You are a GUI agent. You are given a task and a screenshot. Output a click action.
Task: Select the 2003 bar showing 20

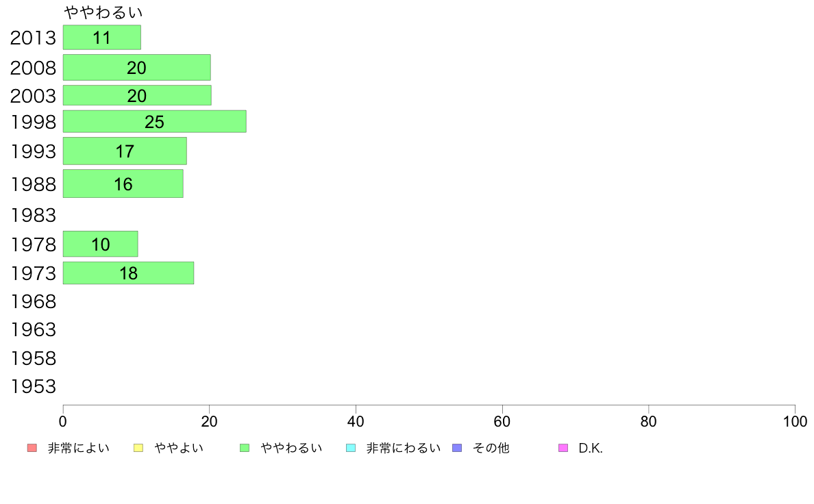point(137,95)
